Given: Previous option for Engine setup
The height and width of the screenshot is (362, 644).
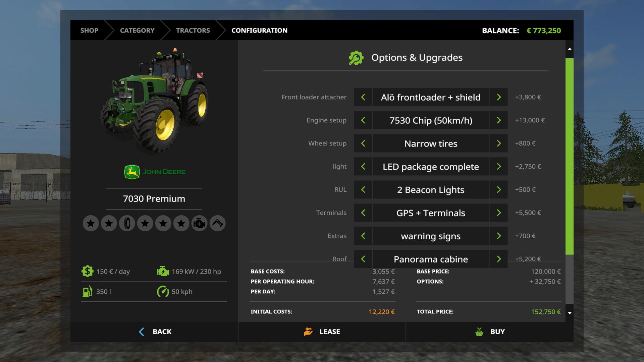Looking at the screenshot, I should coord(363,120).
